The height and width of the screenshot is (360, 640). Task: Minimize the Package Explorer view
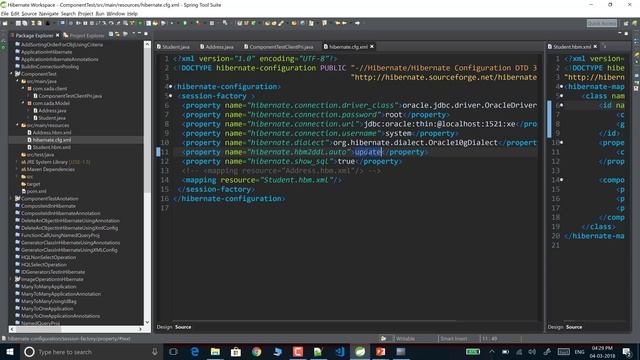(x=139, y=34)
